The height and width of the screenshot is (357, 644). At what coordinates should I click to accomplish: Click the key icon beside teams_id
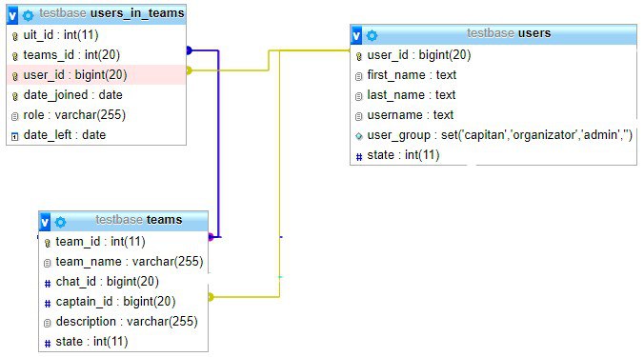15,56
